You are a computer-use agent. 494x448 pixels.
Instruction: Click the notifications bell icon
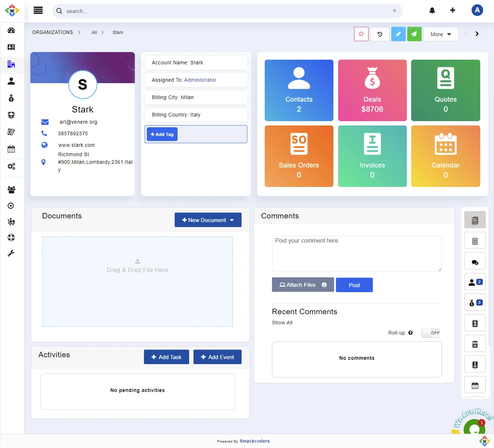click(x=432, y=10)
